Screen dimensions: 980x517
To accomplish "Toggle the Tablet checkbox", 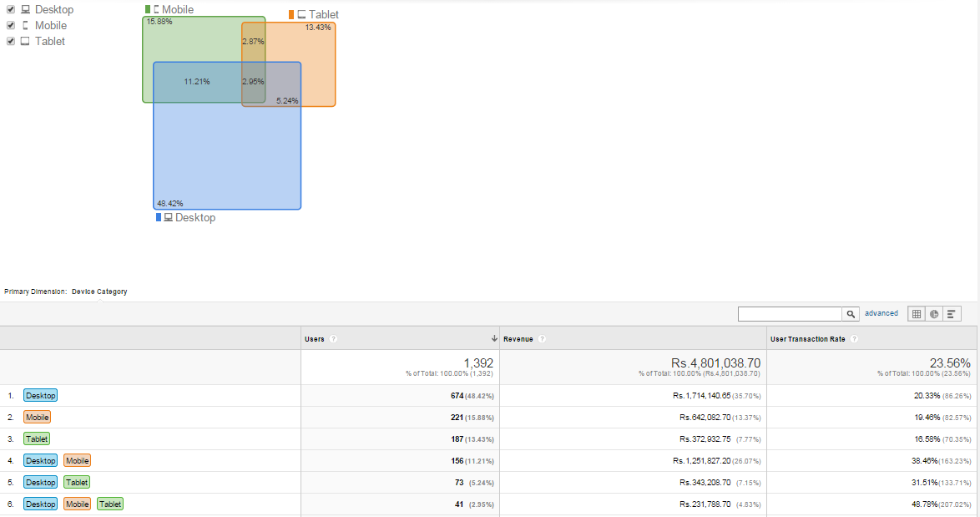I will click(11, 42).
